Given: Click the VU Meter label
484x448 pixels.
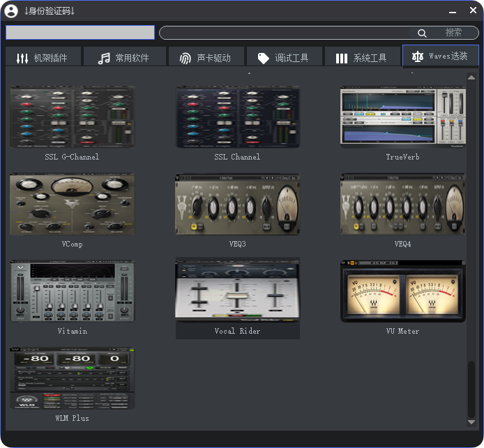Looking at the screenshot, I should tap(403, 331).
